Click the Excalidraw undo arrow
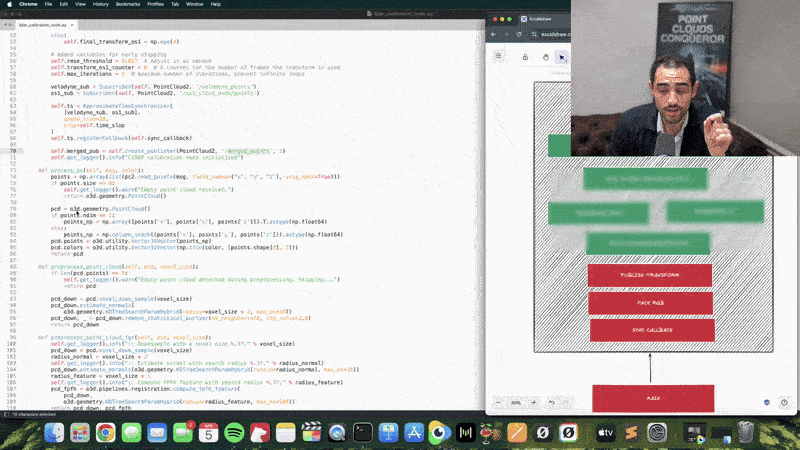 tap(551, 402)
